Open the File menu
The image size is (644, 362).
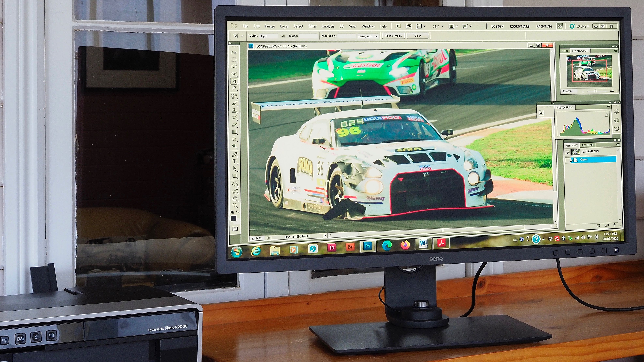[246, 26]
